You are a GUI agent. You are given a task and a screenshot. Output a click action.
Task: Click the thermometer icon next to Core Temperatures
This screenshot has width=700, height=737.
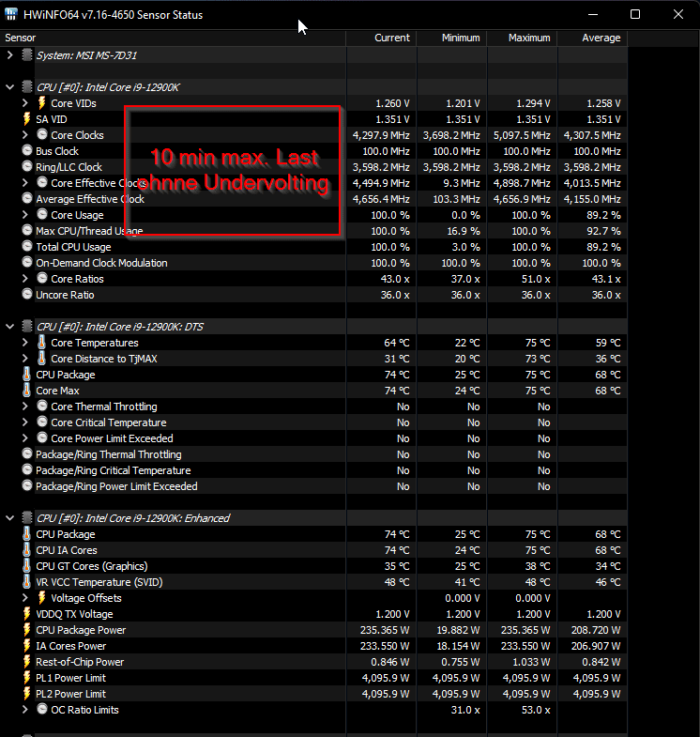pyautogui.click(x=42, y=342)
